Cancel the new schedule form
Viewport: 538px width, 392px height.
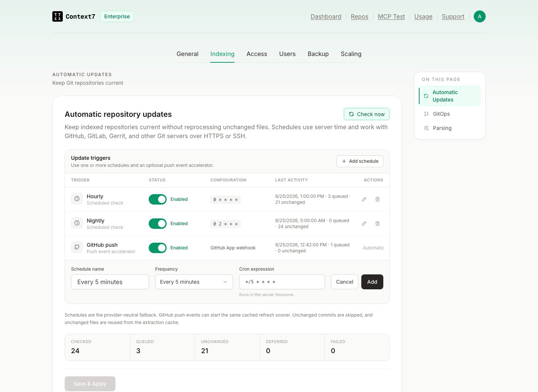[344, 282]
